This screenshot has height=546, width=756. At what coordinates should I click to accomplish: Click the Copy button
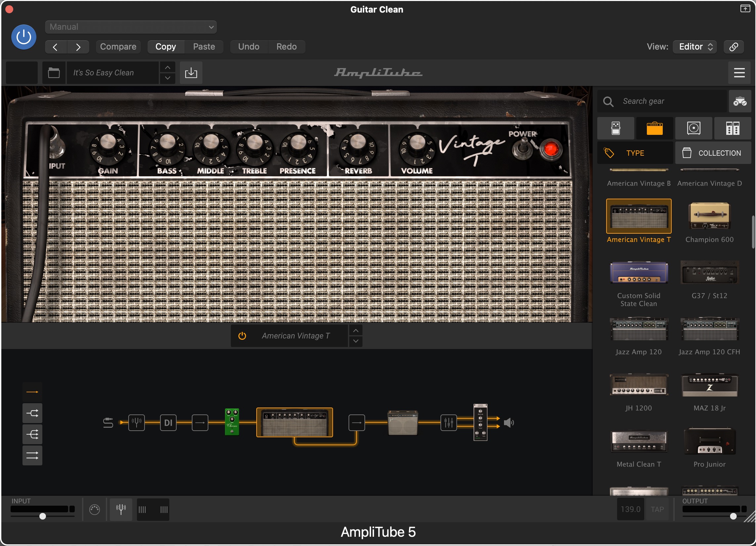click(166, 47)
